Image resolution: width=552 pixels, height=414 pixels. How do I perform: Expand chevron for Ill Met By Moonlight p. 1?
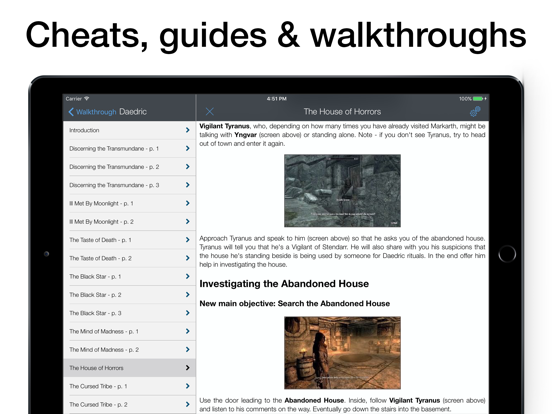[188, 203]
